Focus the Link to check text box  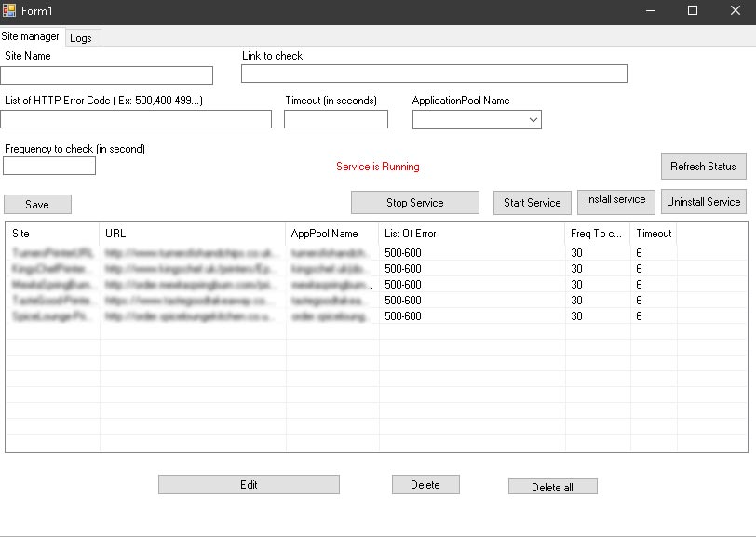point(434,74)
